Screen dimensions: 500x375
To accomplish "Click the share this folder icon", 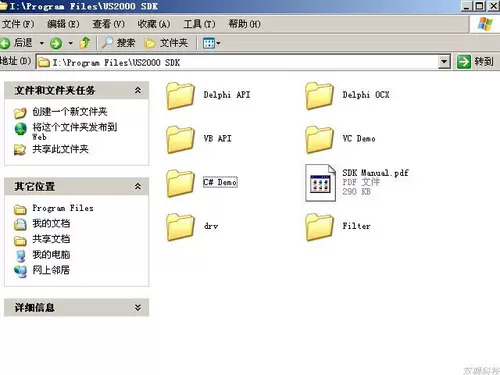I will 20,150.
